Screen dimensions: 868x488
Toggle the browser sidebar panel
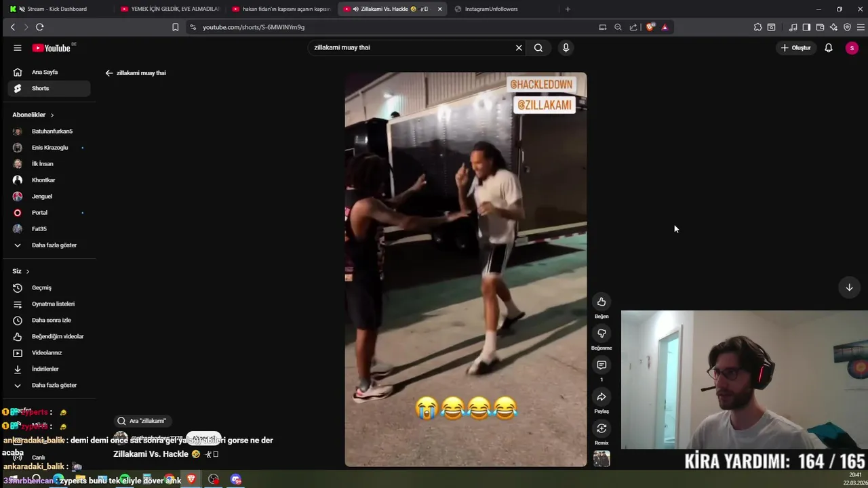[x=806, y=27]
